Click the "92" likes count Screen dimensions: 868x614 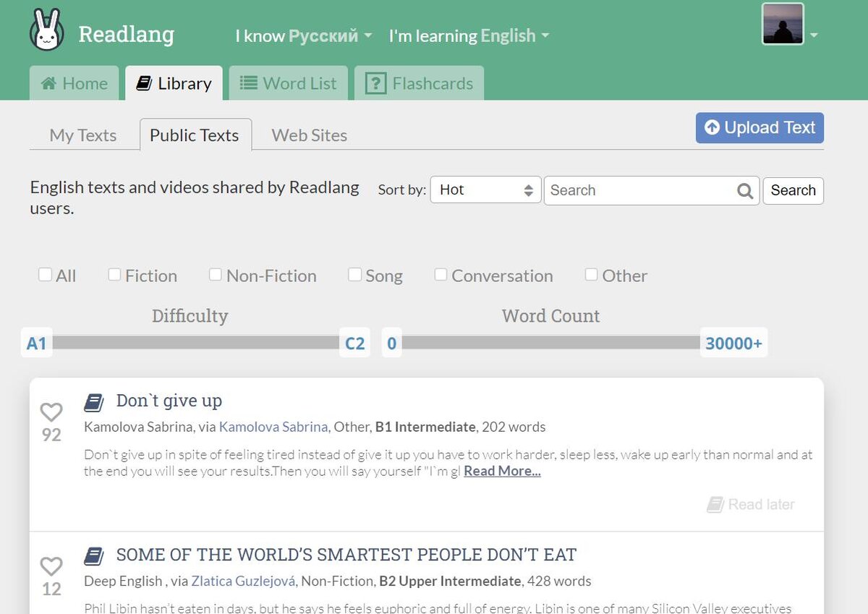pyautogui.click(x=51, y=435)
